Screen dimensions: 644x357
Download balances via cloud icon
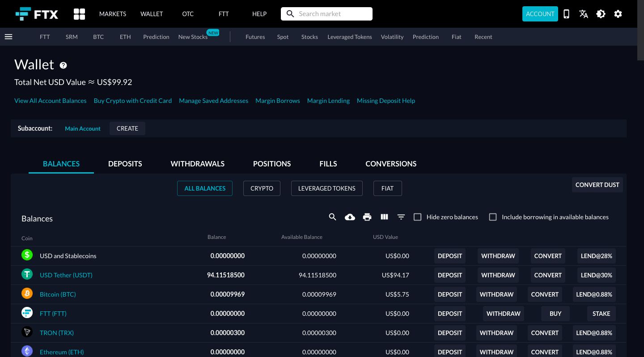click(350, 217)
